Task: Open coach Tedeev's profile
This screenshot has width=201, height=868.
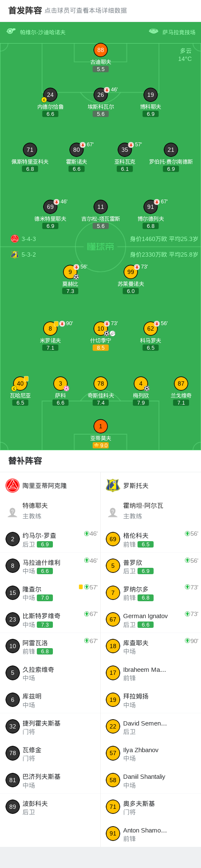Action: click(x=50, y=511)
